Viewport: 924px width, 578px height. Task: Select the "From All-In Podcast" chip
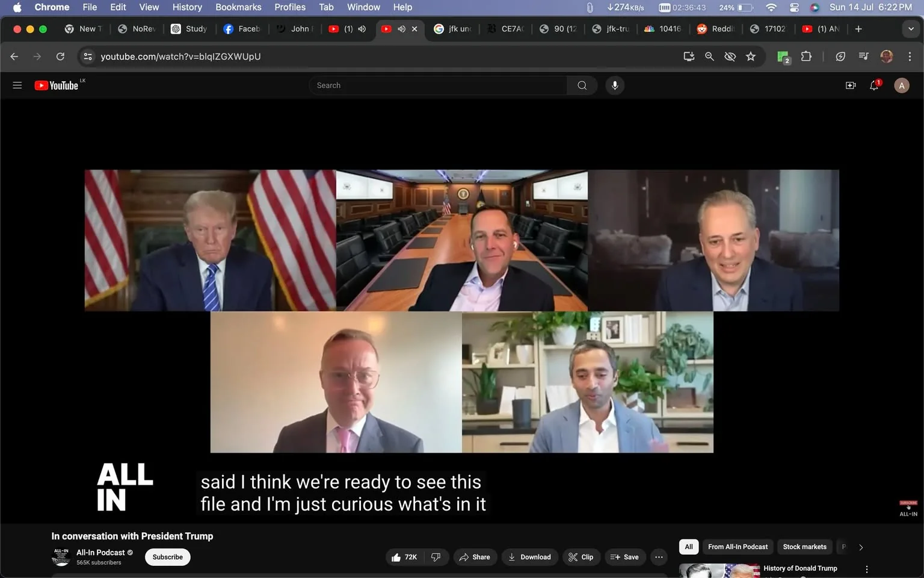tap(738, 547)
